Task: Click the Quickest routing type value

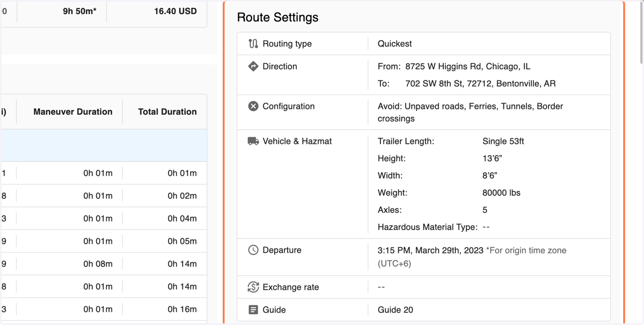Action: point(395,44)
